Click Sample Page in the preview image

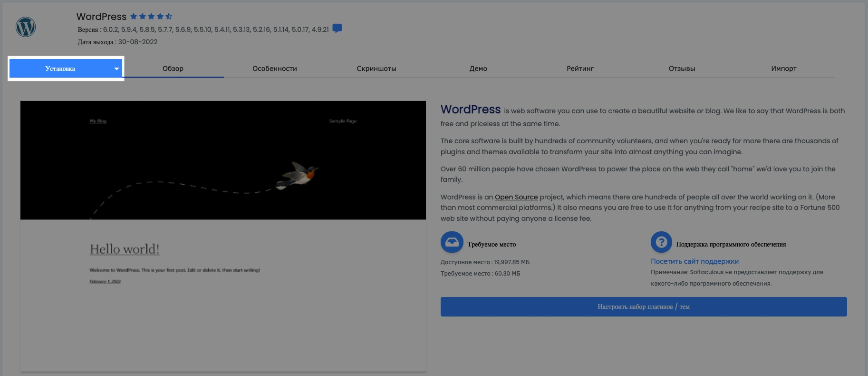pos(343,121)
